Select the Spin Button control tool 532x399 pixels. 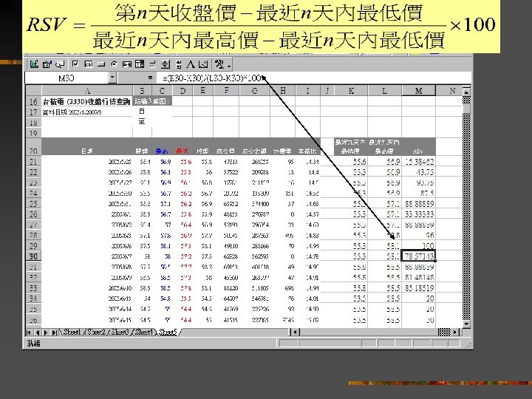click(x=166, y=64)
